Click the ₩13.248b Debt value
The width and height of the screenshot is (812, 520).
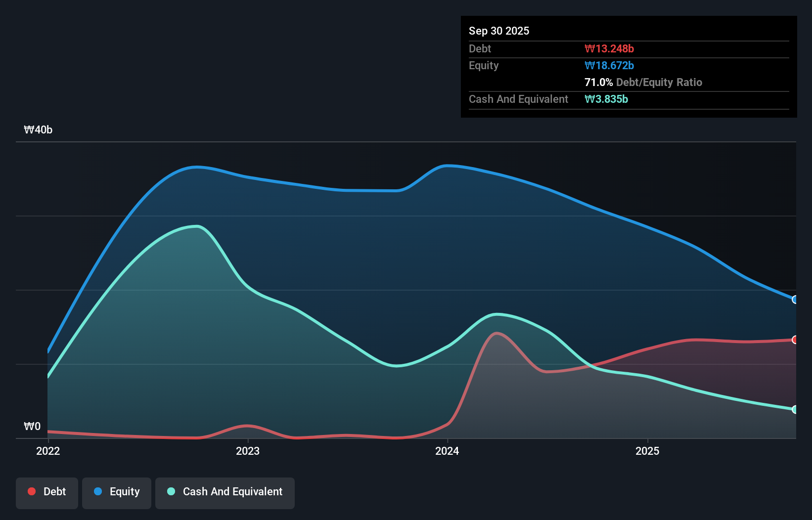point(610,48)
